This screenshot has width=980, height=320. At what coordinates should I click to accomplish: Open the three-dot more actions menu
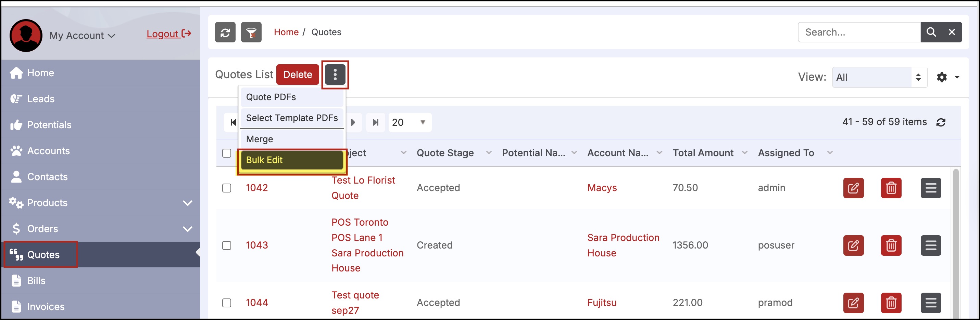(x=335, y=75)
